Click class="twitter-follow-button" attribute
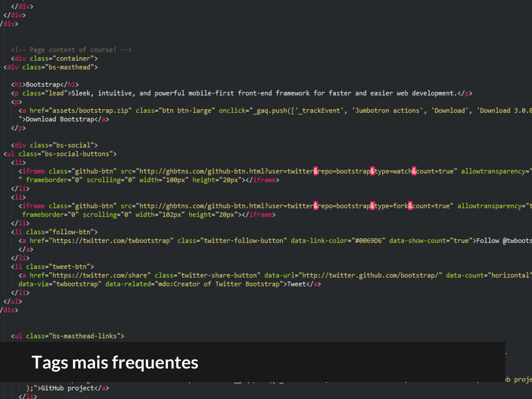 pyautogui.click(x=232, y=241)
